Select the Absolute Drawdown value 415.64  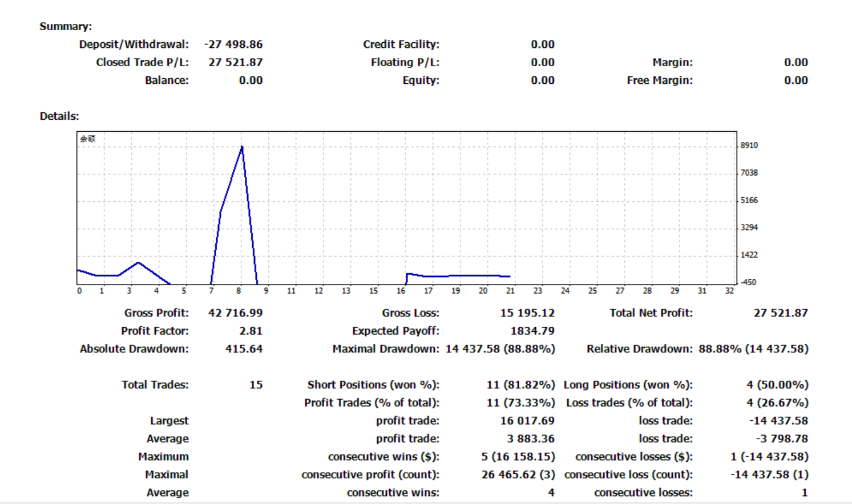[244, 349]
